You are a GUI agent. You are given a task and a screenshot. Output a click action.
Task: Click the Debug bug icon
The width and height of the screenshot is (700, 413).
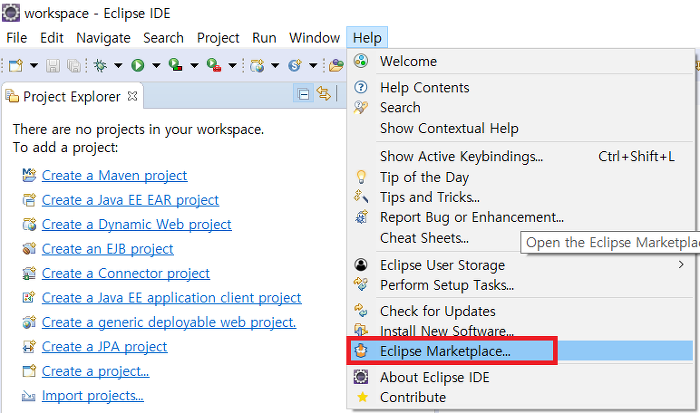pyautogui.click(x=100, y=66)
